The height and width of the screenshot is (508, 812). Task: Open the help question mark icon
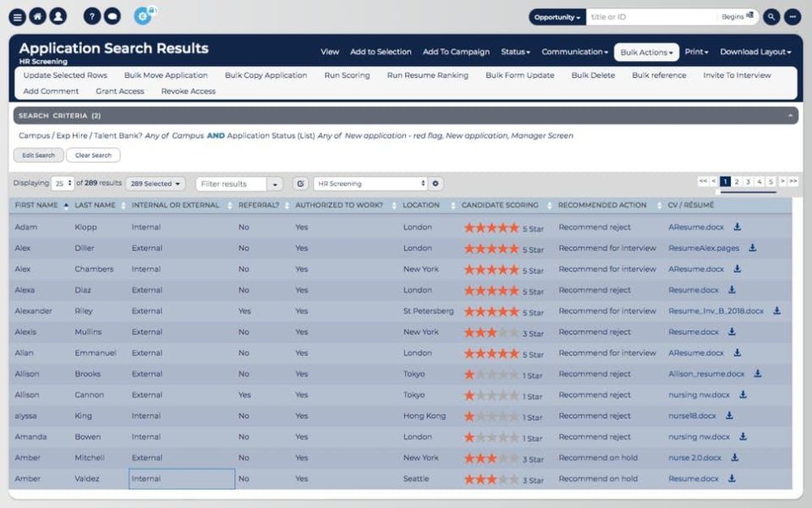pos(93,16)
